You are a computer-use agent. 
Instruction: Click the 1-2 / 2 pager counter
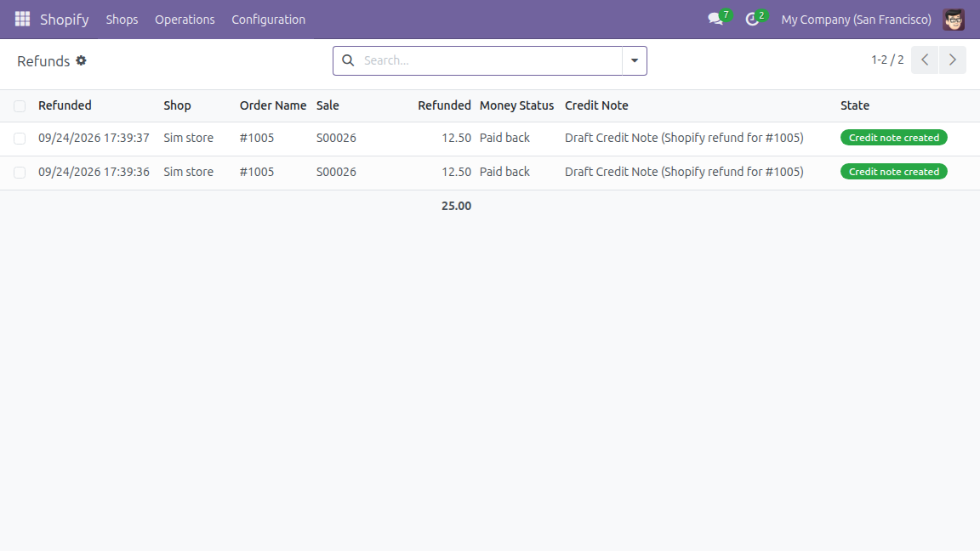(x=887, y=60)
